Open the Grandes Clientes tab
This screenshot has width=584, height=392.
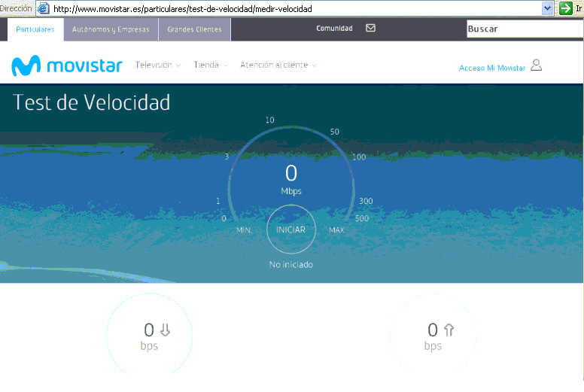pos(194,29)
